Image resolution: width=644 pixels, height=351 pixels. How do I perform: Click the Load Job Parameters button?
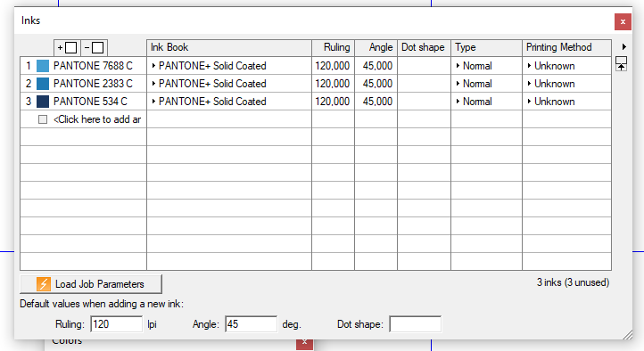pyautogui.click(x=91, y=284)
